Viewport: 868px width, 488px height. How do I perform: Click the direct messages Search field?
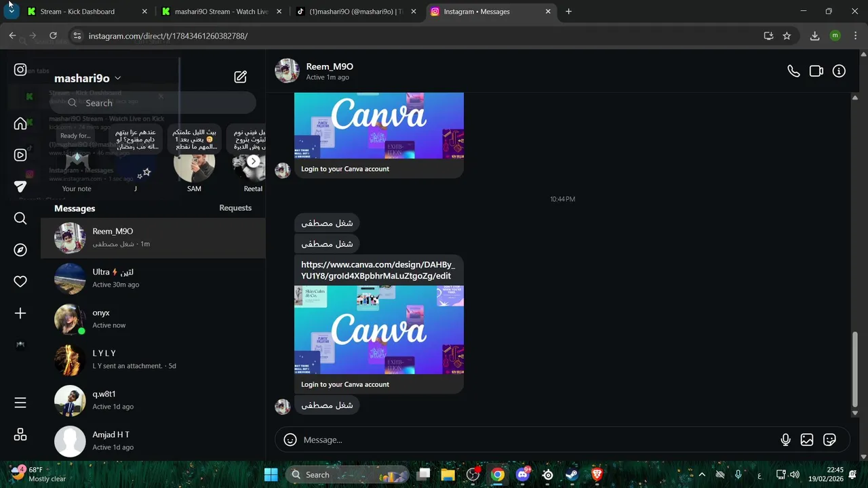153,103
